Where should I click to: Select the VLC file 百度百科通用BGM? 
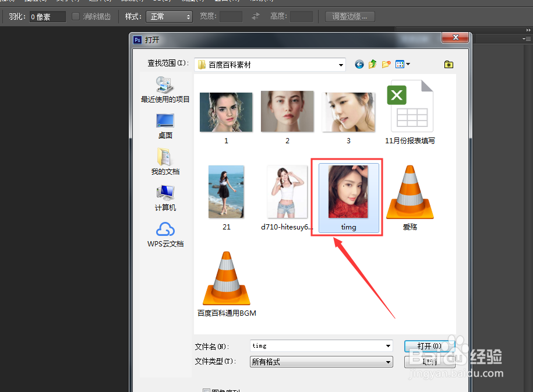227,284
